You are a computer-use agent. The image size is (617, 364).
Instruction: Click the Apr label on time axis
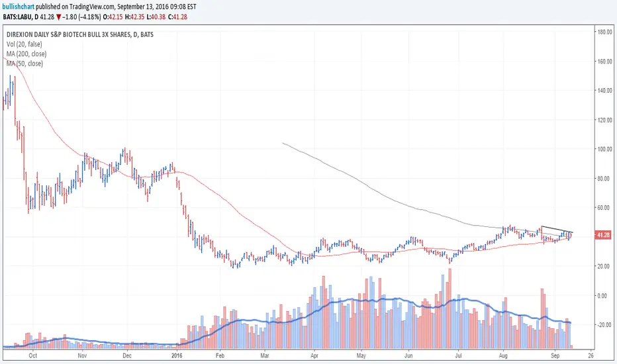(x=314, y=355)
